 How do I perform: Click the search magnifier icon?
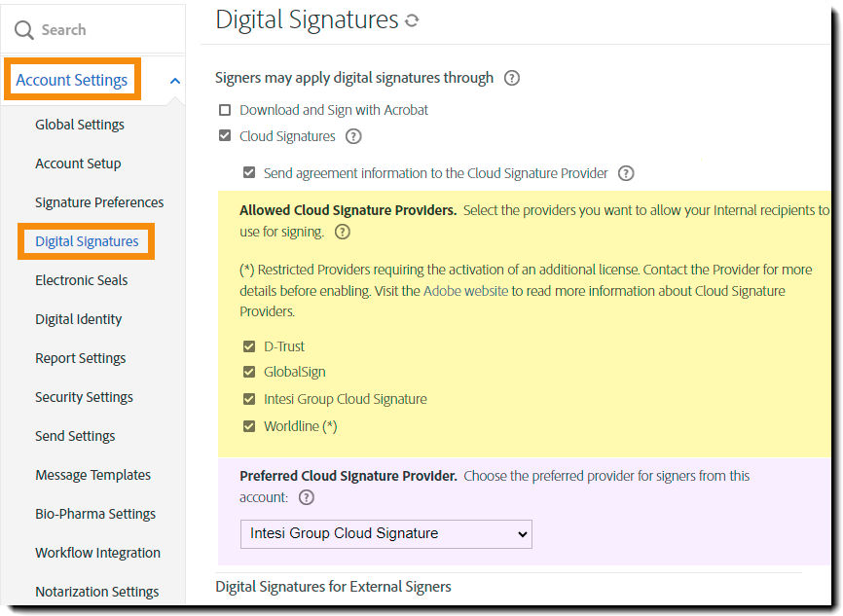click(23, 29)
